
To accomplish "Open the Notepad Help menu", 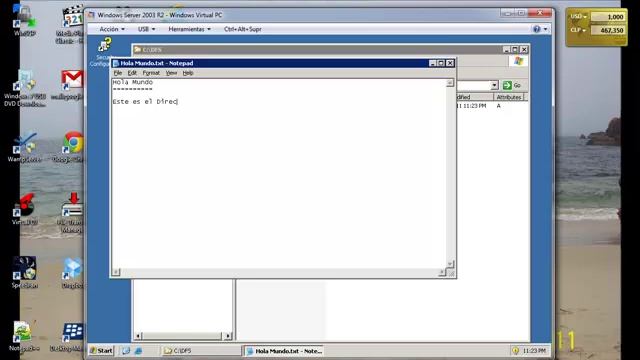I will (188, 73).
